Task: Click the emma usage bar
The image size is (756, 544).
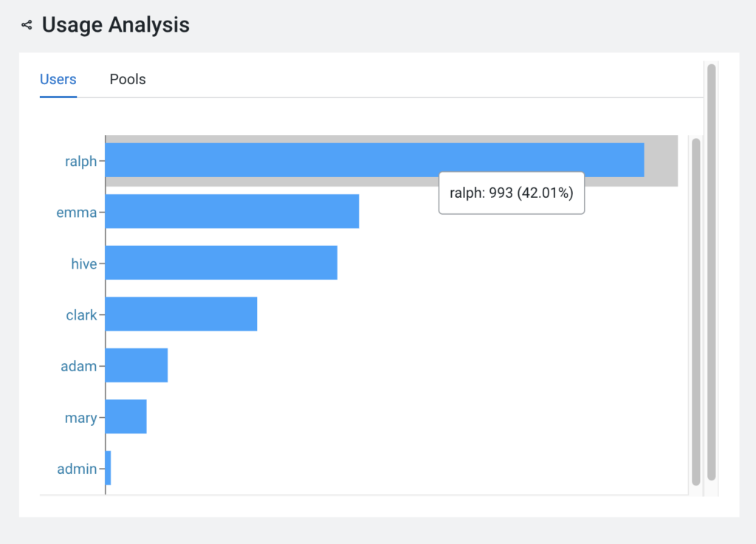Action: 232,212
